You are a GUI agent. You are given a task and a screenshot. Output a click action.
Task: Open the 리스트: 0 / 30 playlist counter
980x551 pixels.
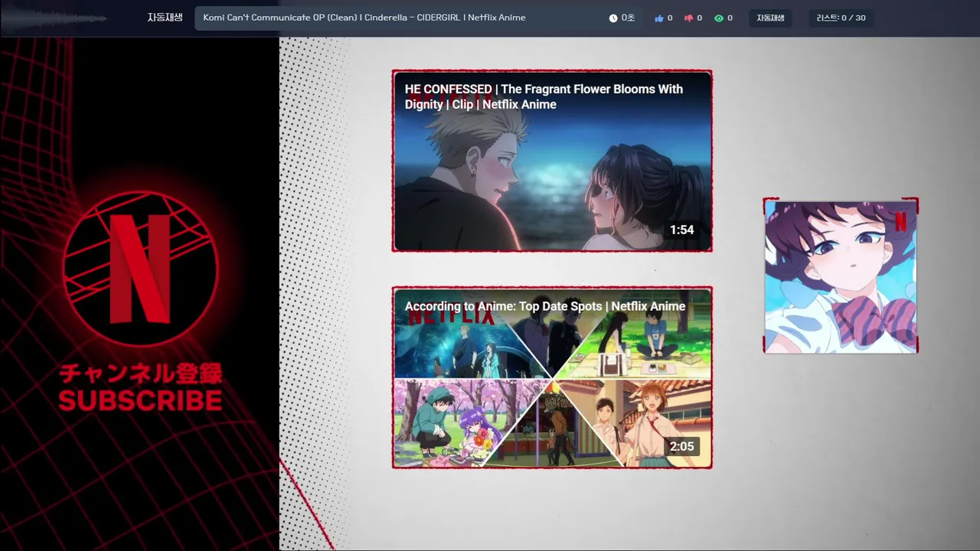[841, 18]
